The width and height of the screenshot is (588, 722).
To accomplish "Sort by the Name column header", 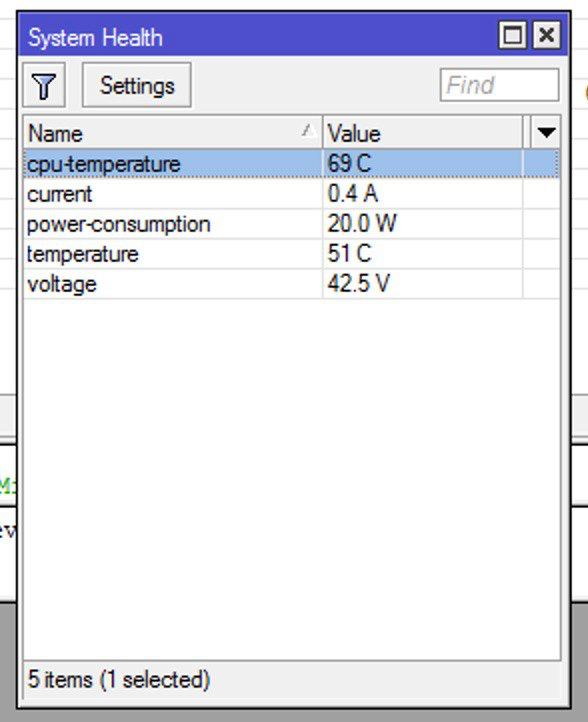I will click(173, 133).
